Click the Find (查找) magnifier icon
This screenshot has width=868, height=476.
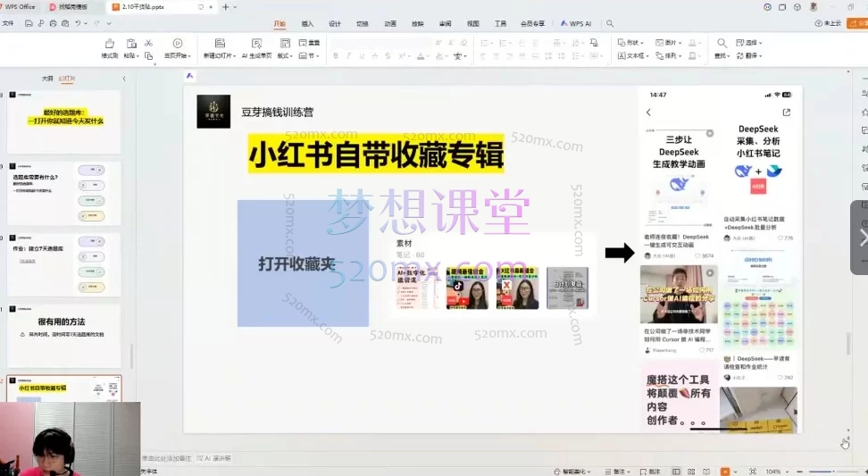pyautogui.click(x=722, y=43)
